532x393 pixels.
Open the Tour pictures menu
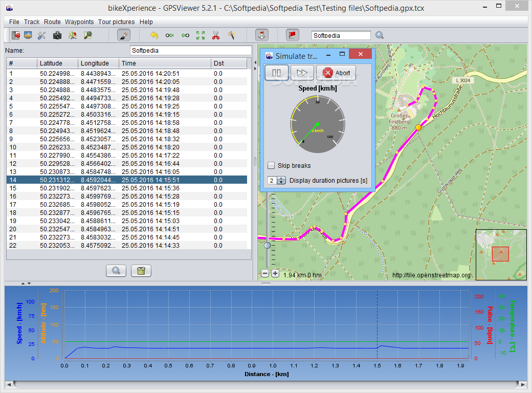pos(117,21)
